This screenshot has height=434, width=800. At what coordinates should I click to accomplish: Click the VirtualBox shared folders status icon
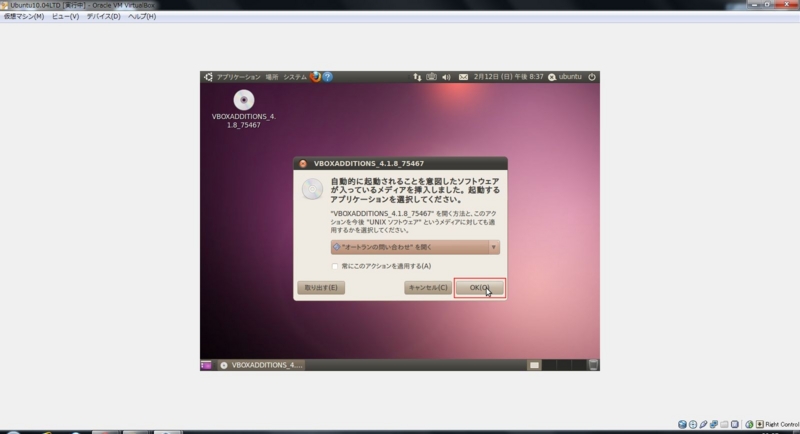(x=724, y=424)
